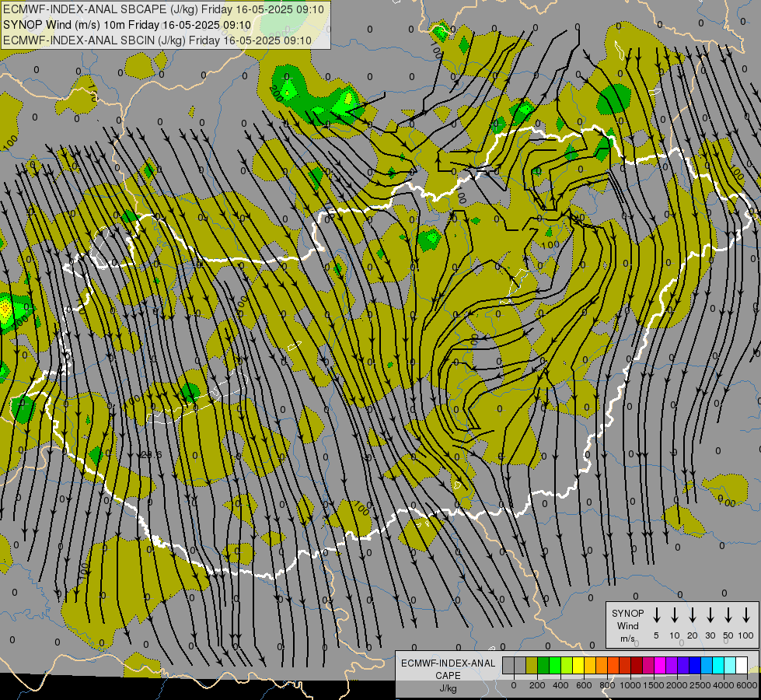The height and width of the screenshot is (700, 761).
Task: Click the 10 m/s wind arrow in legend
Action: point(675,614)
